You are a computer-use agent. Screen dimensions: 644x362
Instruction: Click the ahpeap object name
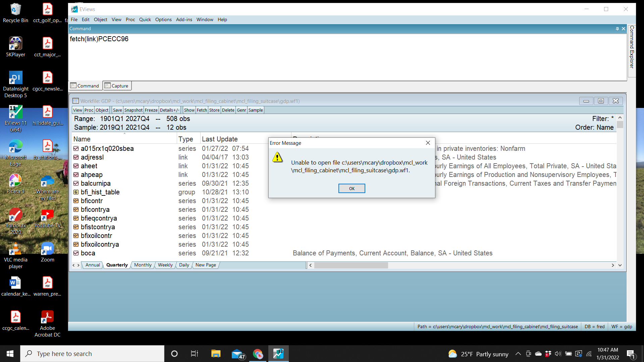coord(92,175)
